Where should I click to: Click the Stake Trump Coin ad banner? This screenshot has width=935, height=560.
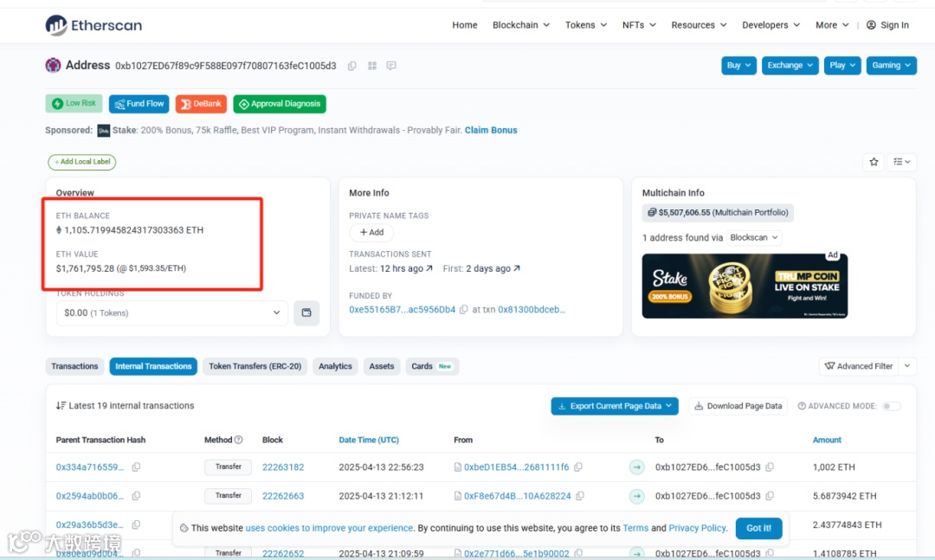tap(745, 286)
